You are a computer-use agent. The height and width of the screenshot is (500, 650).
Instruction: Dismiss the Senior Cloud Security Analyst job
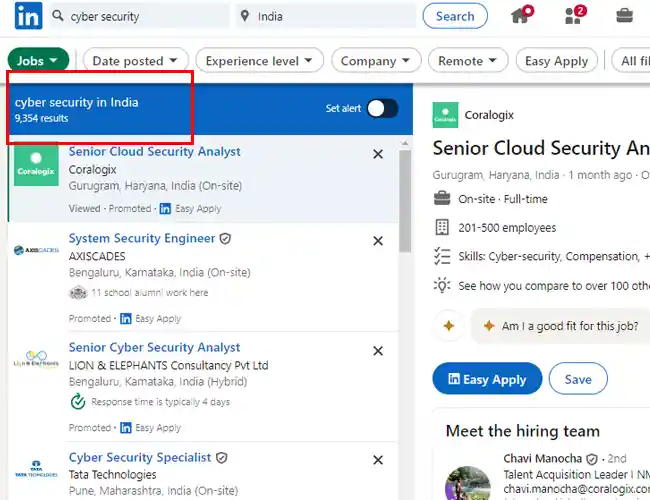coord(378,154)
